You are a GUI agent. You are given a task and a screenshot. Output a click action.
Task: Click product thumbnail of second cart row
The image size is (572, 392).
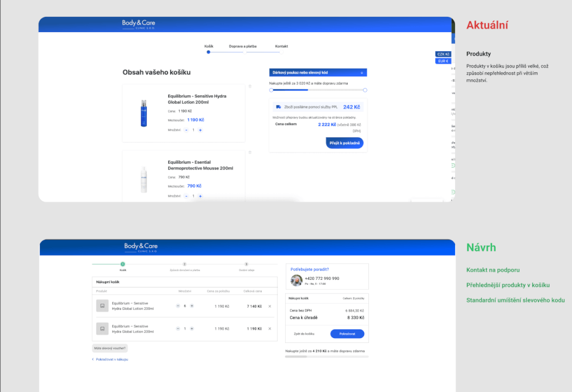click(102, 328)
